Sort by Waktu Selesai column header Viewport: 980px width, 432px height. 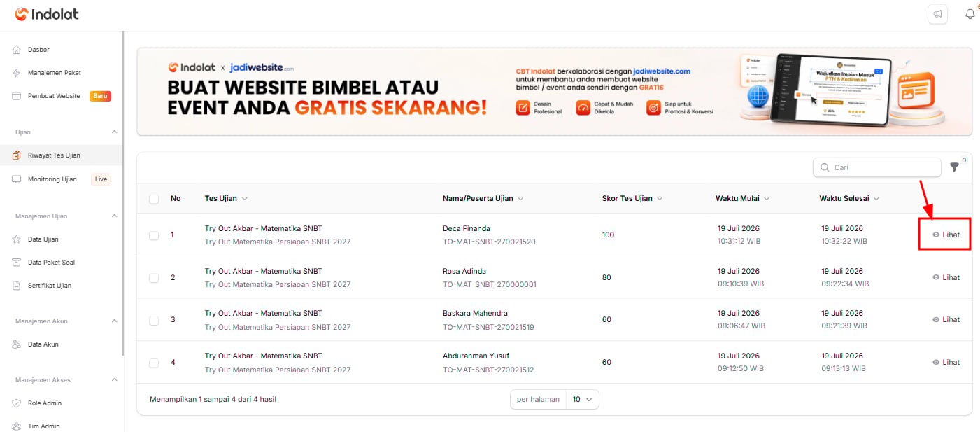coord(849,199)
